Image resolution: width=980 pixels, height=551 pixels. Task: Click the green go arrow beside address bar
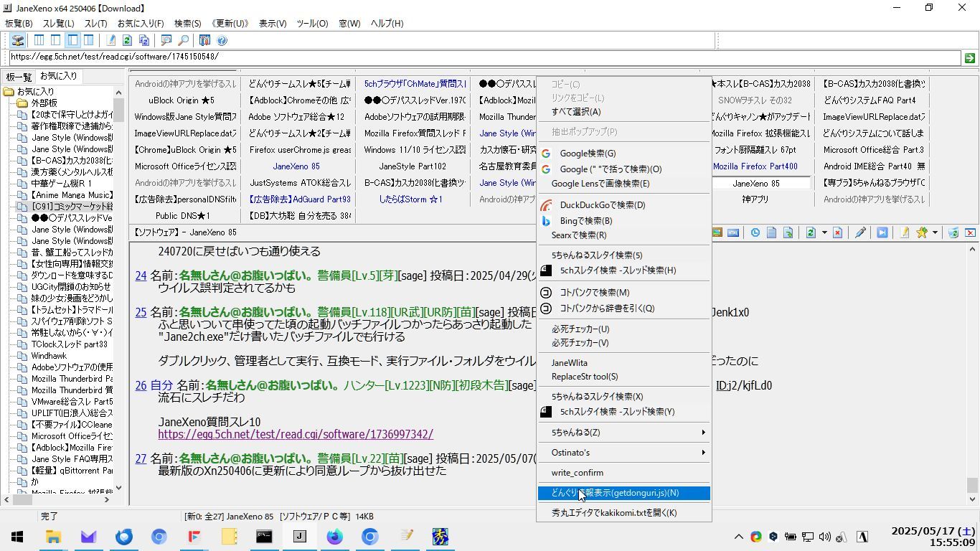969,57
